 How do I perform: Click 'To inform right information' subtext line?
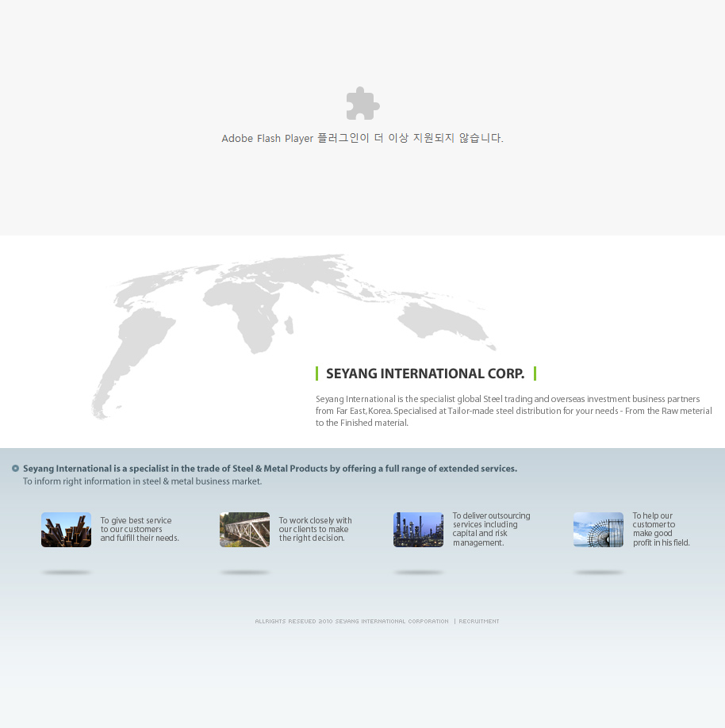pos(143,481)
